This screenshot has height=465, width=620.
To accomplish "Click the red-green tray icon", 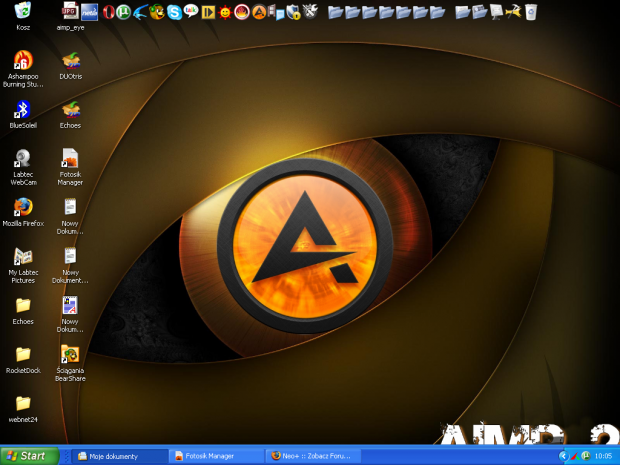I will (x=576, y=456).
